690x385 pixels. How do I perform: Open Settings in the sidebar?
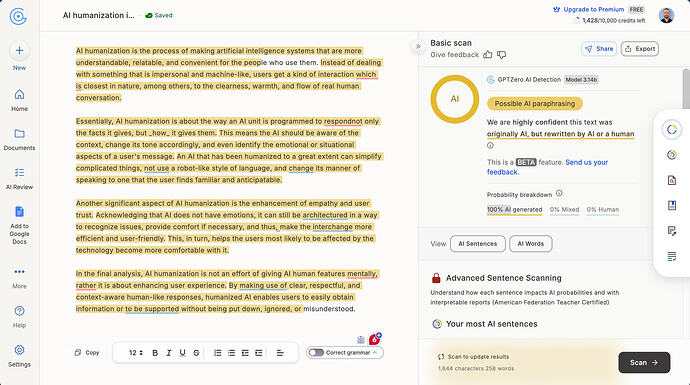[x=19, y=356]
